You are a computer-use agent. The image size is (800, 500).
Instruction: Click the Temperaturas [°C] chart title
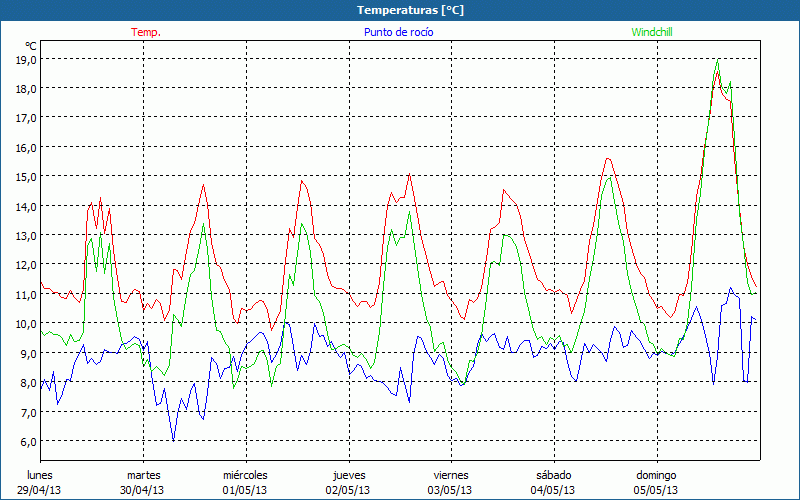pos(398,10)
